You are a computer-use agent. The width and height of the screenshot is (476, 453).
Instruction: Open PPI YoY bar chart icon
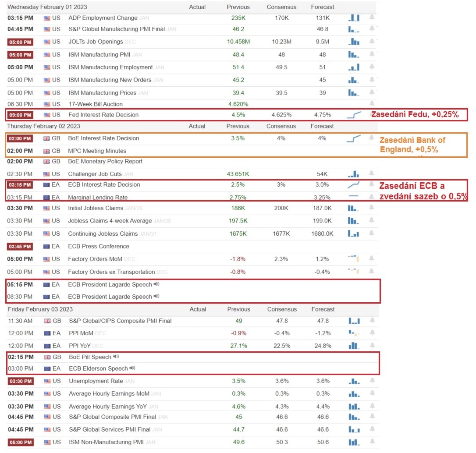coord(354,346)
